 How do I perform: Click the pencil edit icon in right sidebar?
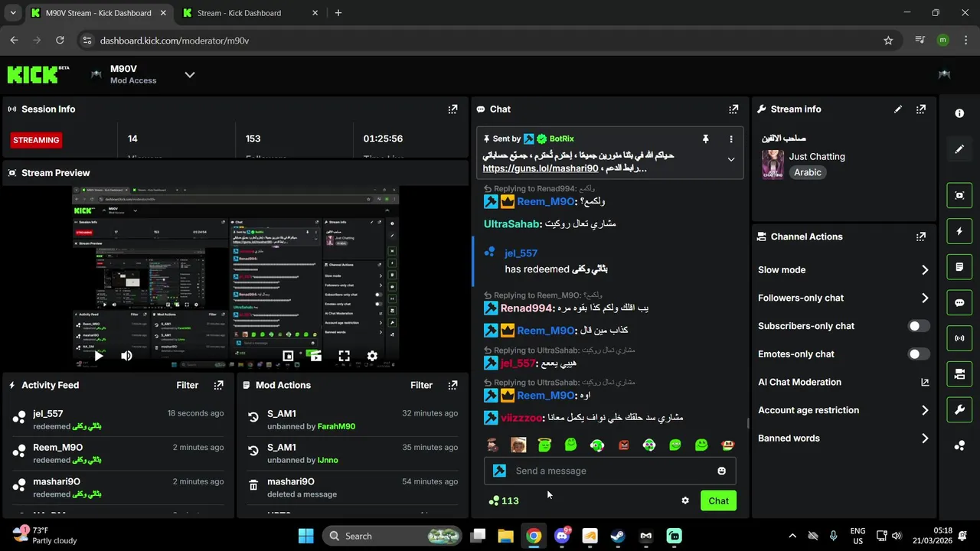(959, 149)
